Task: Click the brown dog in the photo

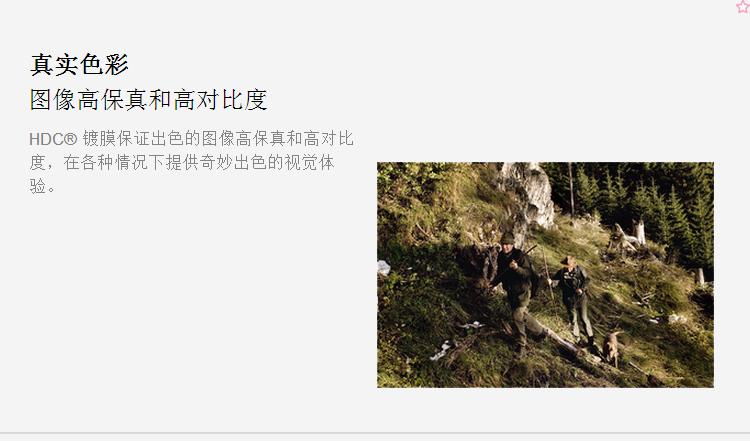Action: click(611, 347)
